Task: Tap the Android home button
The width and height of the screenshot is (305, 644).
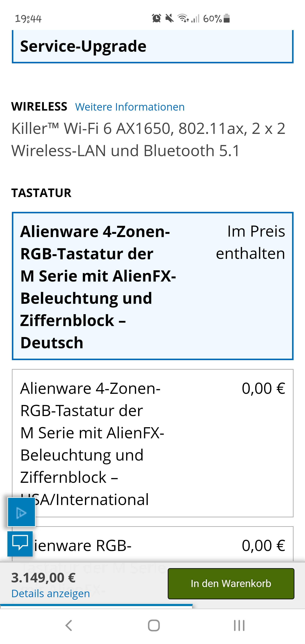Action: point(154,626)
